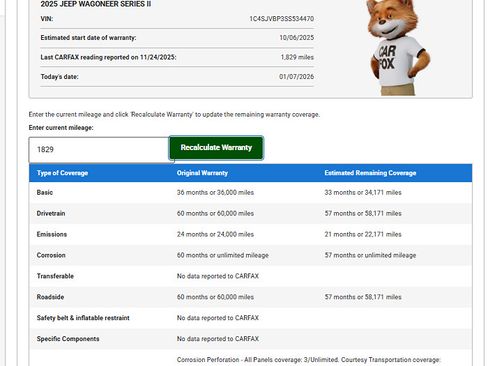Screen dimensions: 488x366
Task: Click Transferable No data reported to CARFAX
Action: tap(218, 276)
